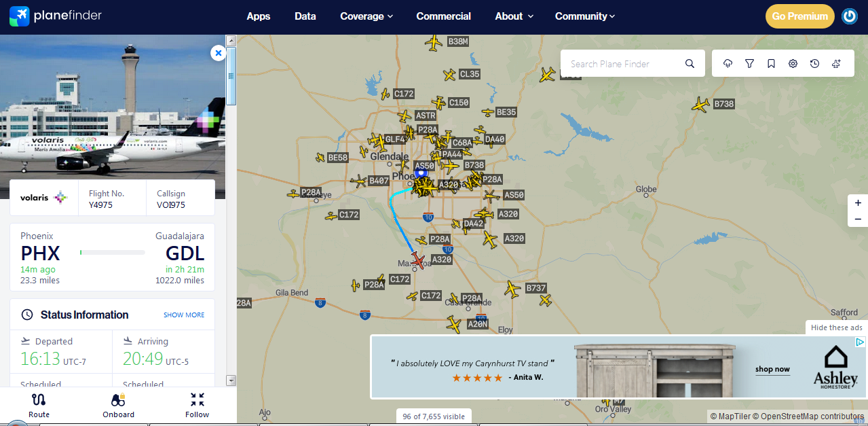
Task: Open the bookmarks icon in map toolbar
Action: (x=771, y=64)
